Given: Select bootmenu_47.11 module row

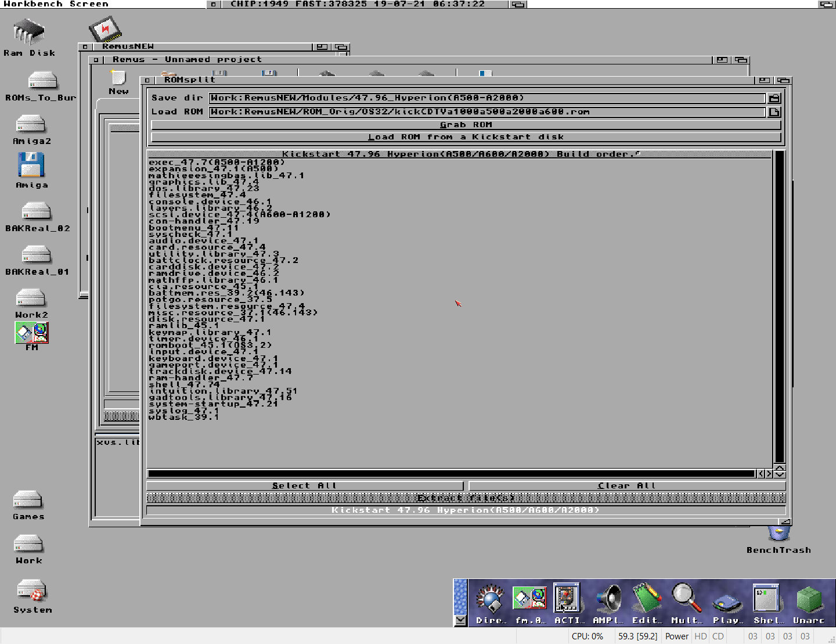Looking at the screenshot, I should coord(193,228).
